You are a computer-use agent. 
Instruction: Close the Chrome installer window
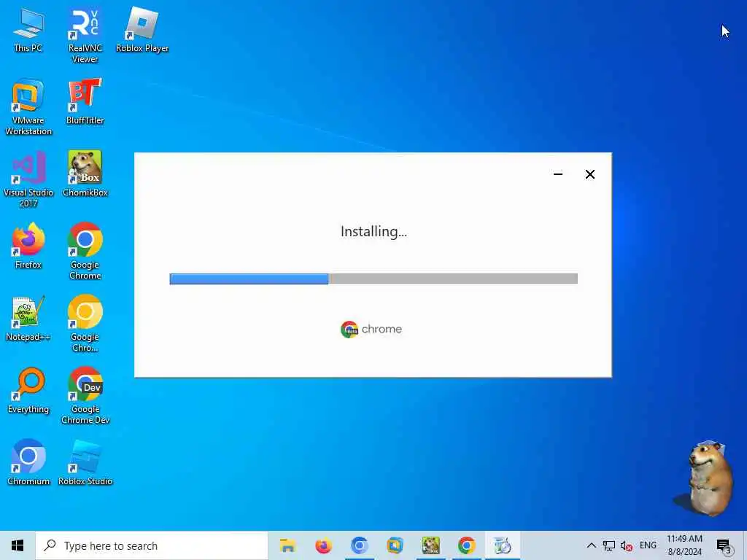pos(589,174)
